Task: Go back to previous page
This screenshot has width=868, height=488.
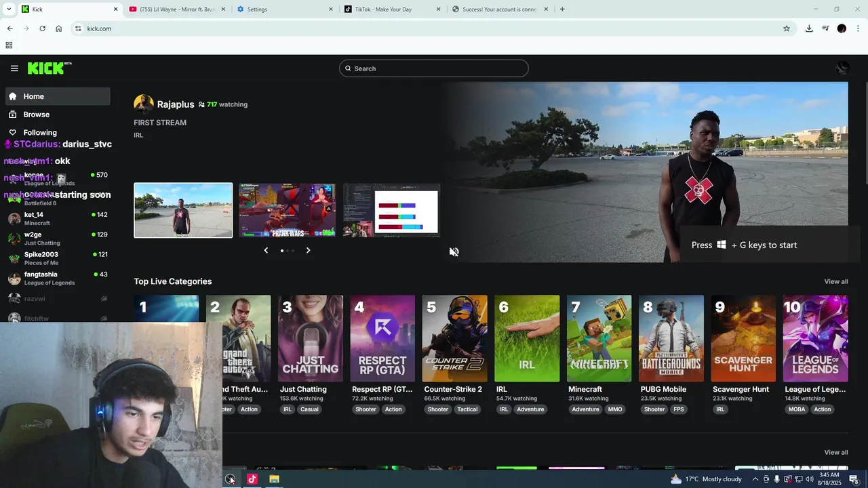Action: [9, 28]
